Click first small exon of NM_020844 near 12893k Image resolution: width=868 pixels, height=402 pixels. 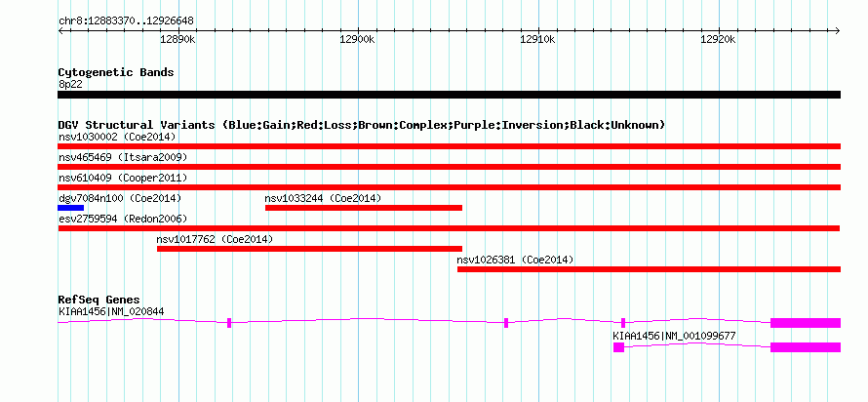click(229, 323)
